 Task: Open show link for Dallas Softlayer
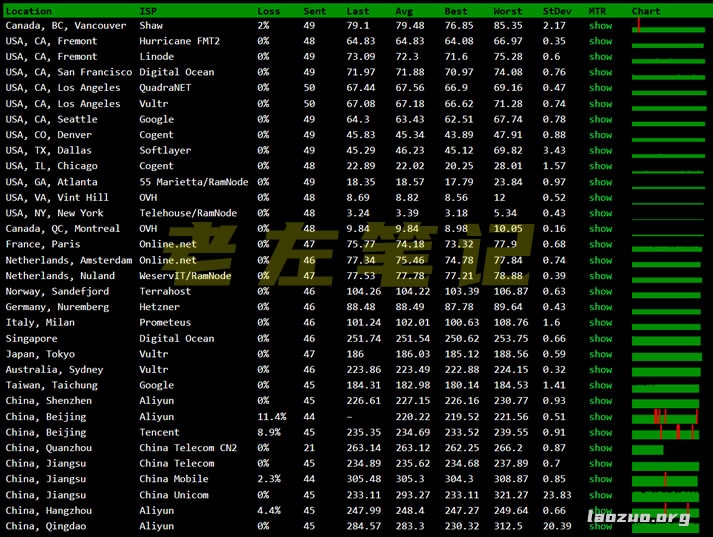coord(600,150)
